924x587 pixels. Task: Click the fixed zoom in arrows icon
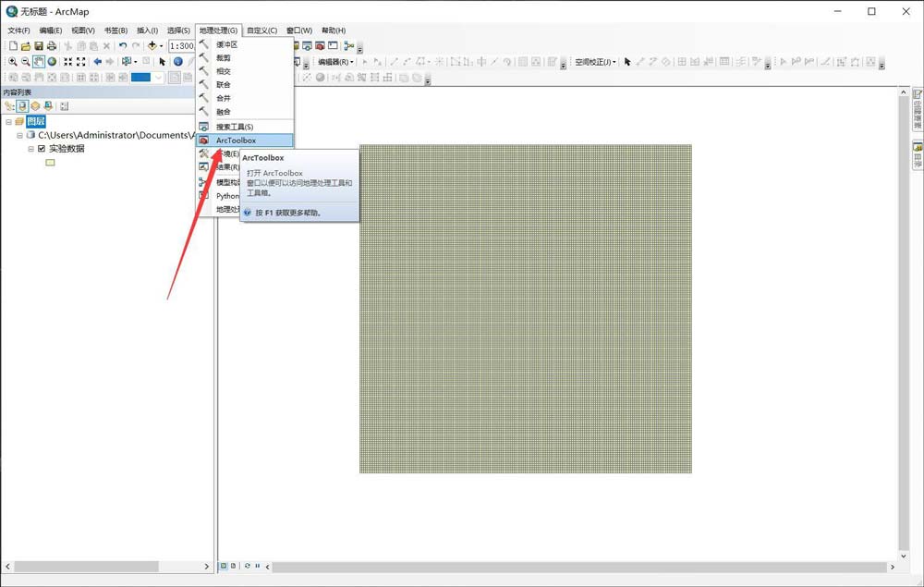[68, 61]
